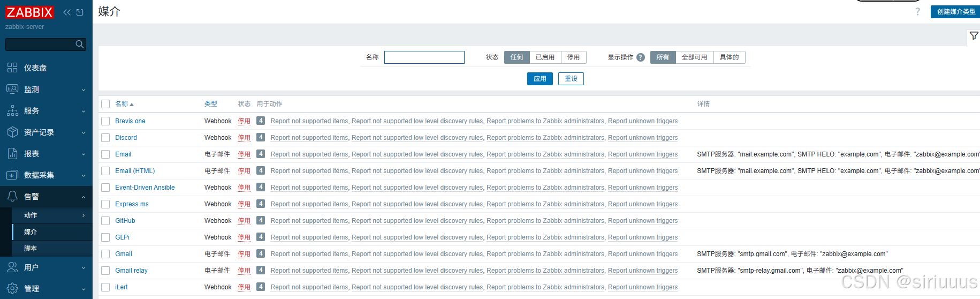Expand the 监测 menu chevron

click(83, 90)
